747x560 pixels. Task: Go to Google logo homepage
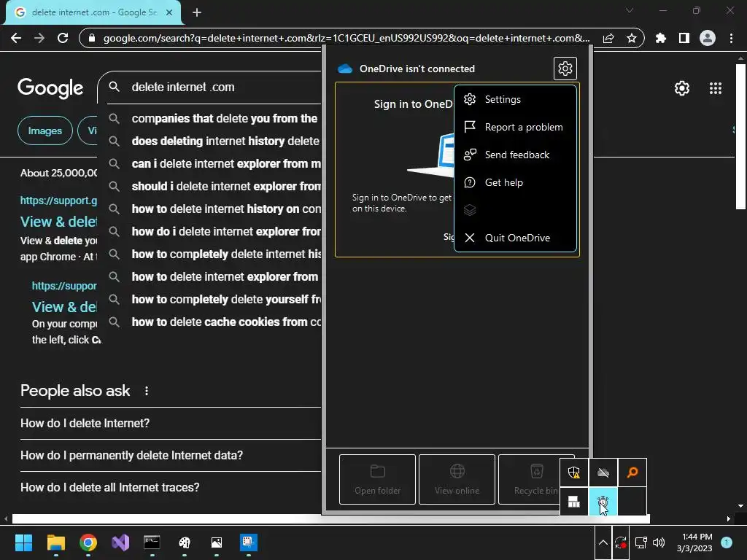(50, 88)
